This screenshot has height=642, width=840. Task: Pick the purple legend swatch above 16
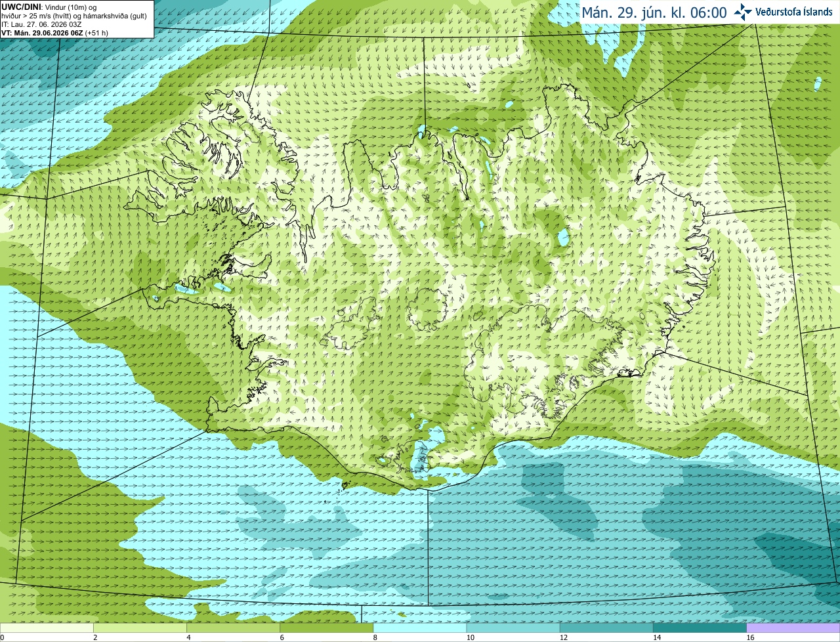click(793, 628)
